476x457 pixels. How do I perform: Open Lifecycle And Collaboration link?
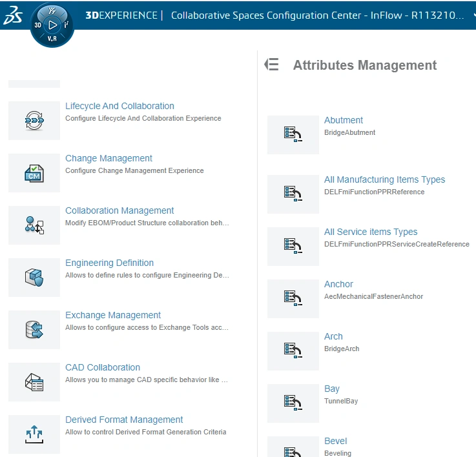[119, 106]
